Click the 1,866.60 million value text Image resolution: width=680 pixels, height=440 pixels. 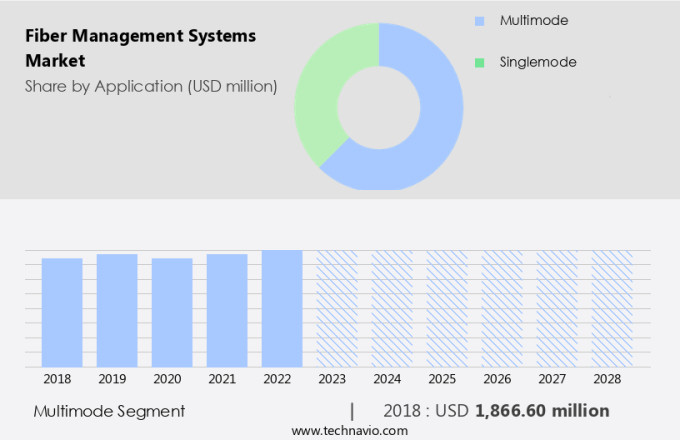click(x=542, y=410)
